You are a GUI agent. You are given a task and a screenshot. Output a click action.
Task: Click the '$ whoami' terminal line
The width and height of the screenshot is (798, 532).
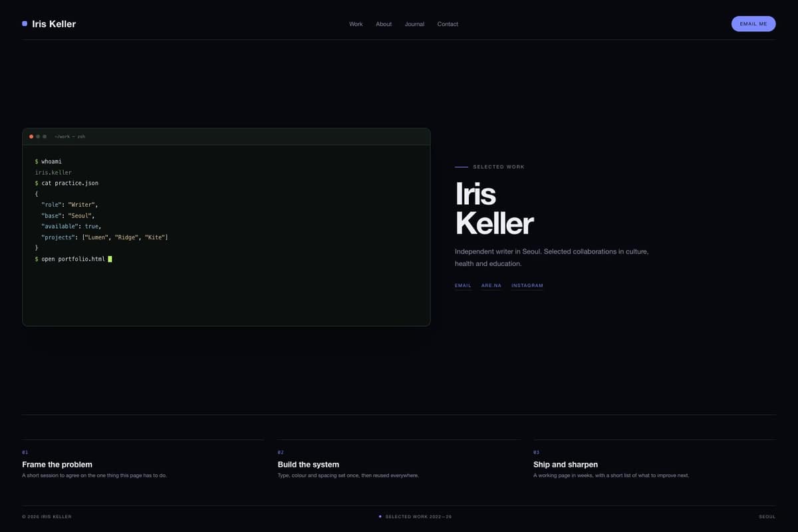click(x=49, y=162)
